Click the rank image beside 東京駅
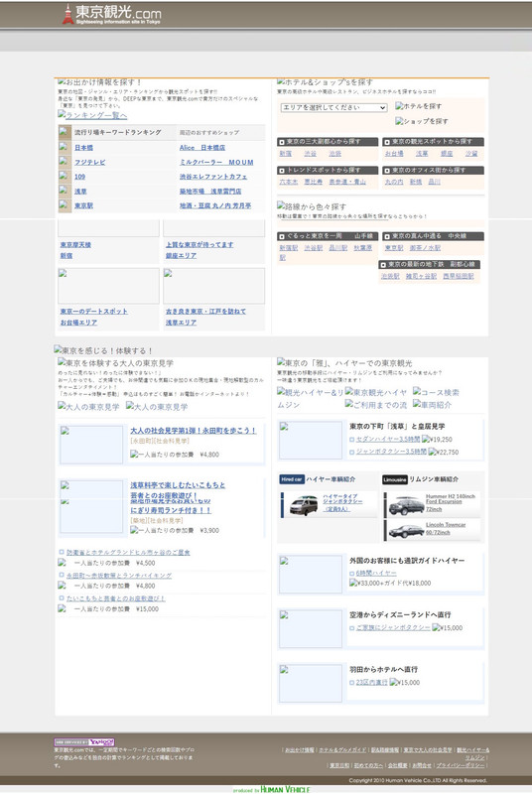This screenshot has height=794, width=532. point(64,205)
